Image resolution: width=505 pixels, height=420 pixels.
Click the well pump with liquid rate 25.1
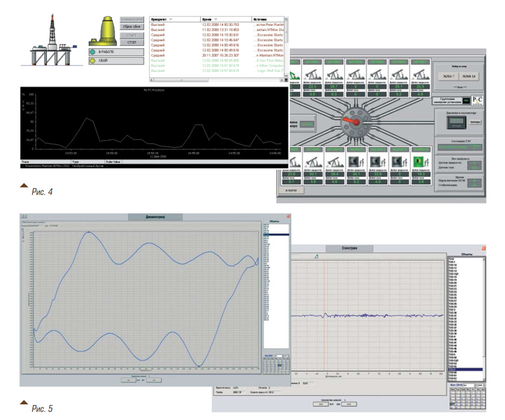[x=399, y=75]
